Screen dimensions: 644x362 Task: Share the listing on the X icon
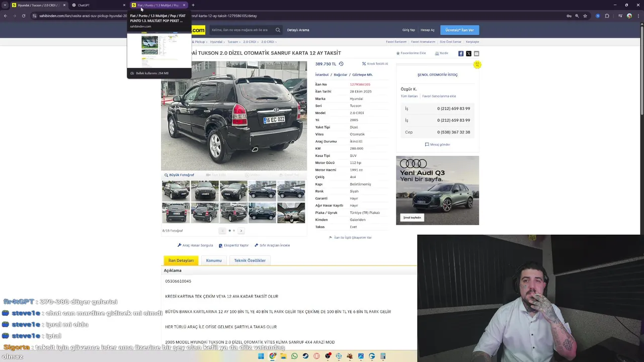[468, 53]
